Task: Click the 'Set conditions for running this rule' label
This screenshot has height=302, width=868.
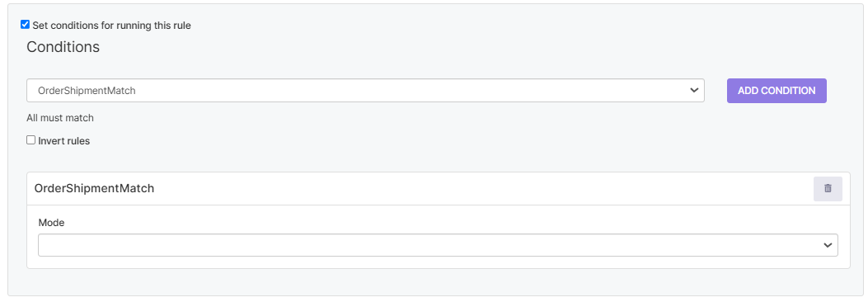Action: (x=112, y=25)
